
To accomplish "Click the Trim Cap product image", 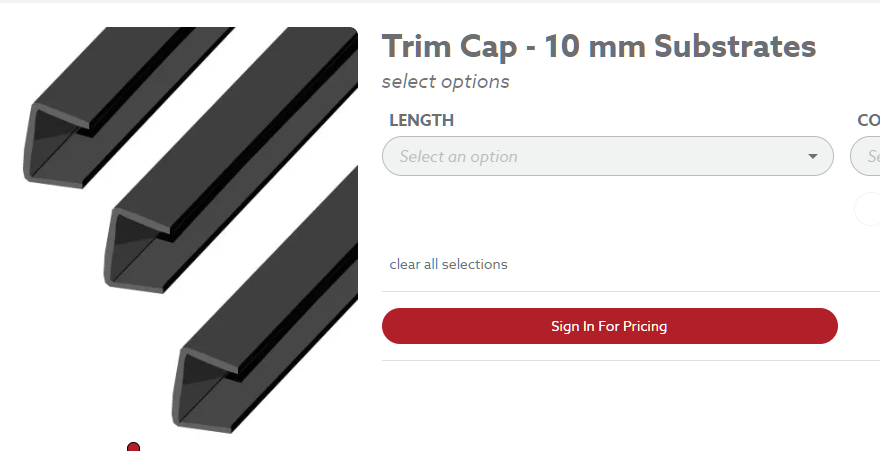I will [x=190, y=230].
